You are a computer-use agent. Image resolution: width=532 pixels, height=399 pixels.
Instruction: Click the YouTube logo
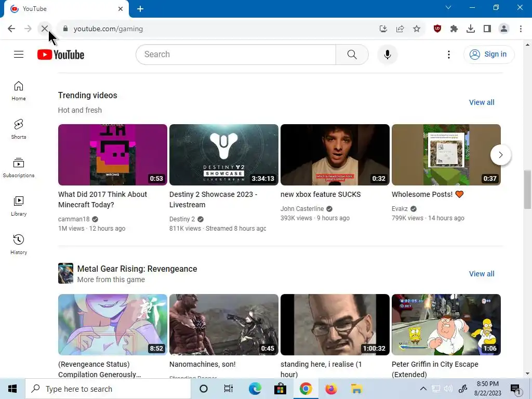[x=61, y=55]
